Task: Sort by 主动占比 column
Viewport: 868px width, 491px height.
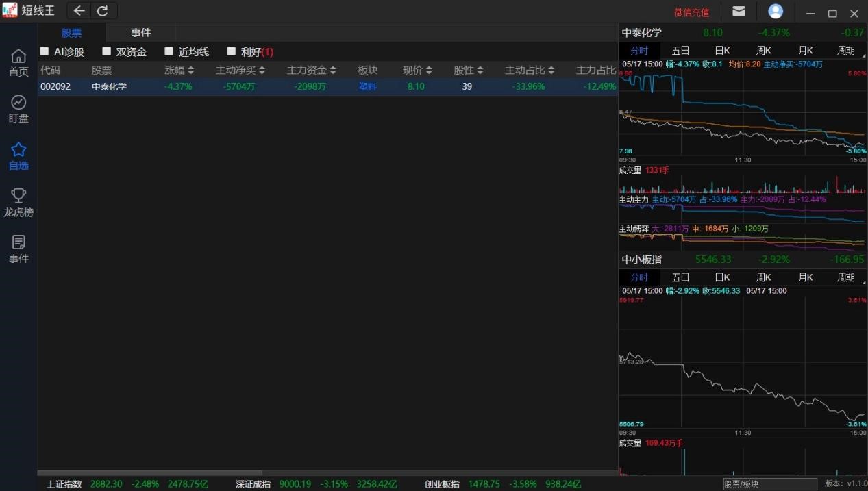Action: [x=530, y=70]
